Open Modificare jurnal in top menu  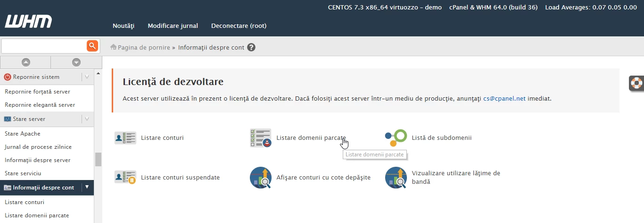[x=173, y=26]
